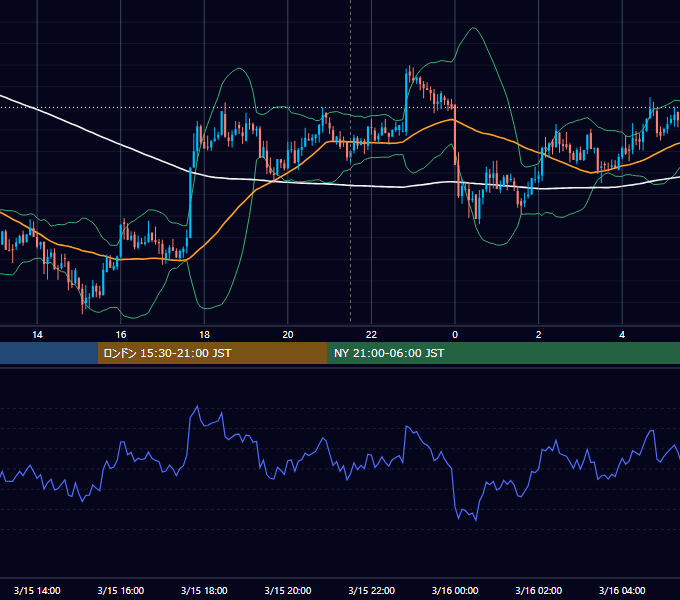Click hour label 0 on time axis
Image resolution: width=680 pixels, height=600 pixels.
[x=455, y=335]
